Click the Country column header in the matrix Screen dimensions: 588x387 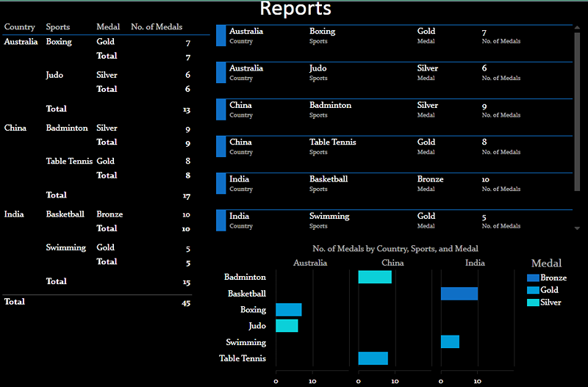click(x=20, y=27)
